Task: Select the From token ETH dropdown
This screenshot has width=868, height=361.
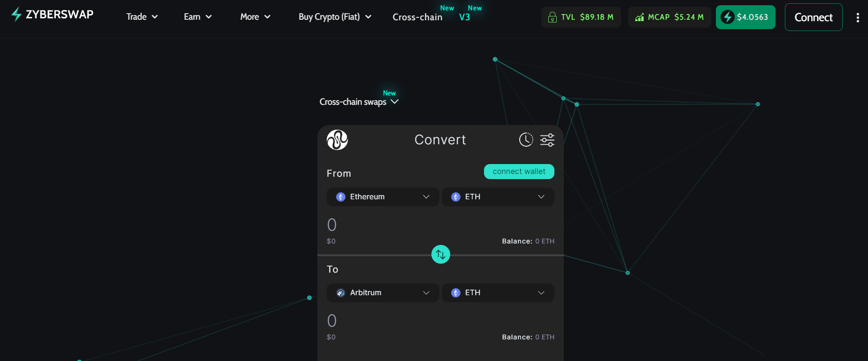Action: [498, 197]
